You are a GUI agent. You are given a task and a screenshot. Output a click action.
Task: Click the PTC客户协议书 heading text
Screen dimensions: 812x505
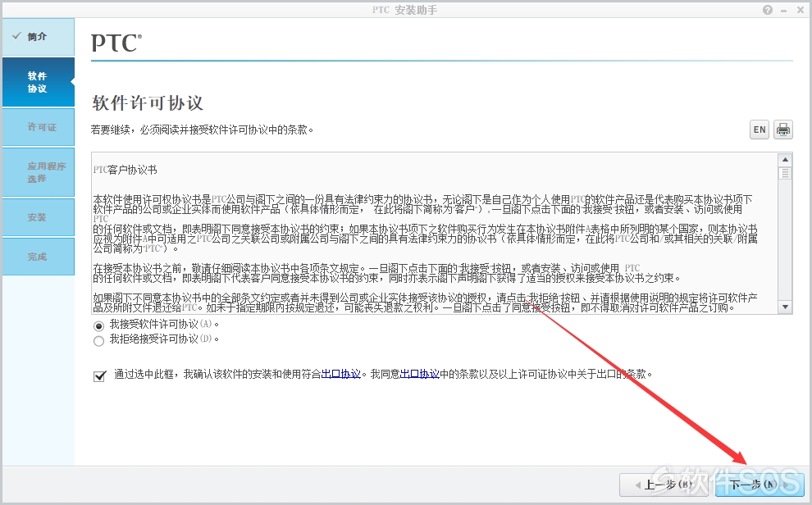click(x=125, y=170)
